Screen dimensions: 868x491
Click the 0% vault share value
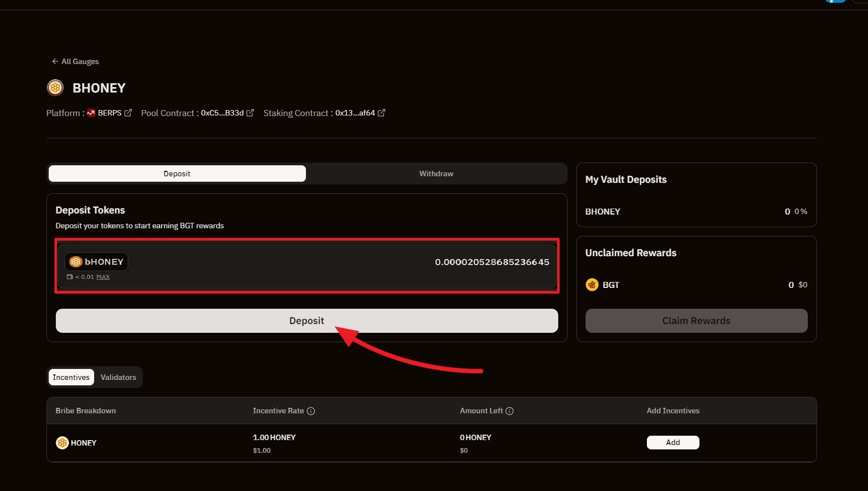click(x=801, y=211)
